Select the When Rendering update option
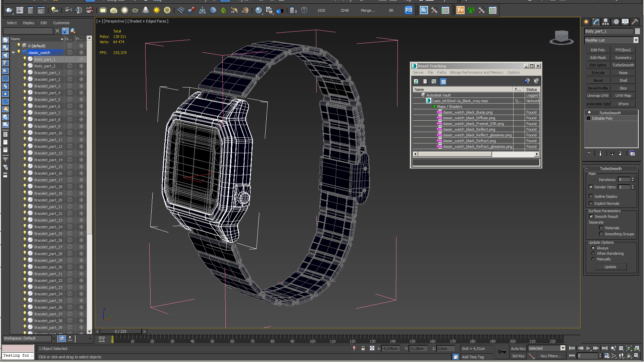Screen dimensions: 644x362 tap(593, 254)
